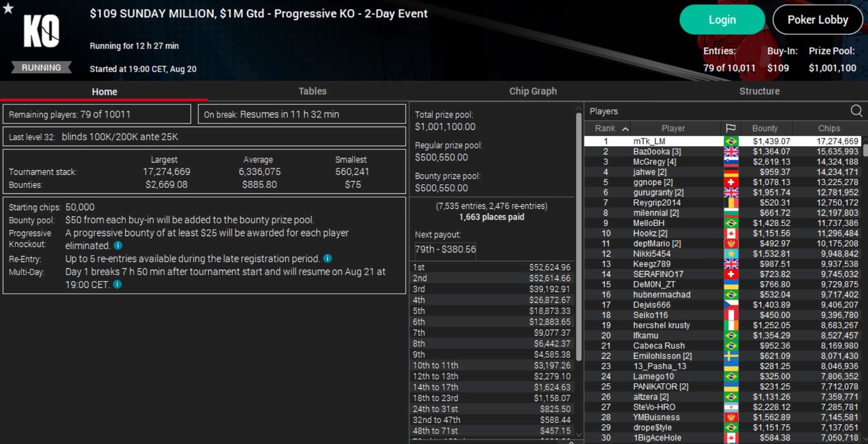Select player row Keegz789
Image resolution: width=868 pixels, height=444 pixels.
coord(723,264)
